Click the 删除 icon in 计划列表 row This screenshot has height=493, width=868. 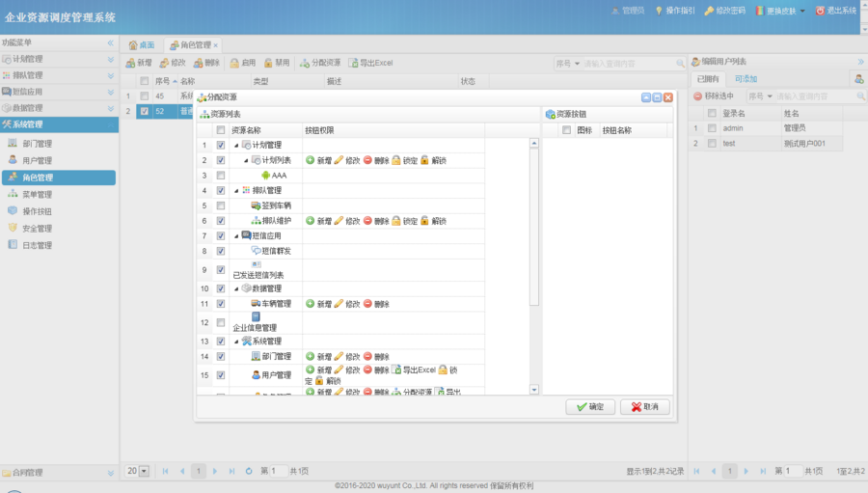coord(367,160)
